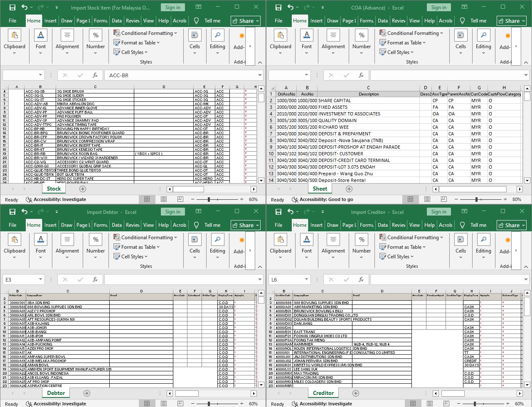Select cell ALEX'S PROSHOP in Import Debtor
532x407 pixels.
click(x=68, y=311)
